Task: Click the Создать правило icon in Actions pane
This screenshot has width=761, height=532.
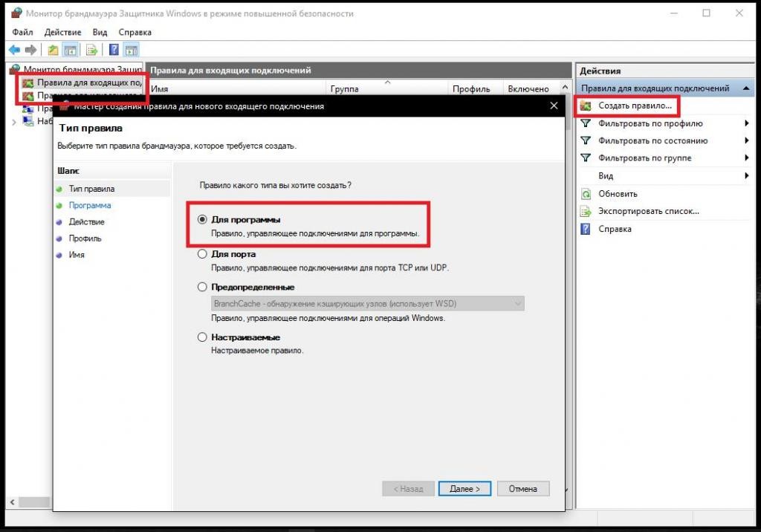Action: click(586, 106)
